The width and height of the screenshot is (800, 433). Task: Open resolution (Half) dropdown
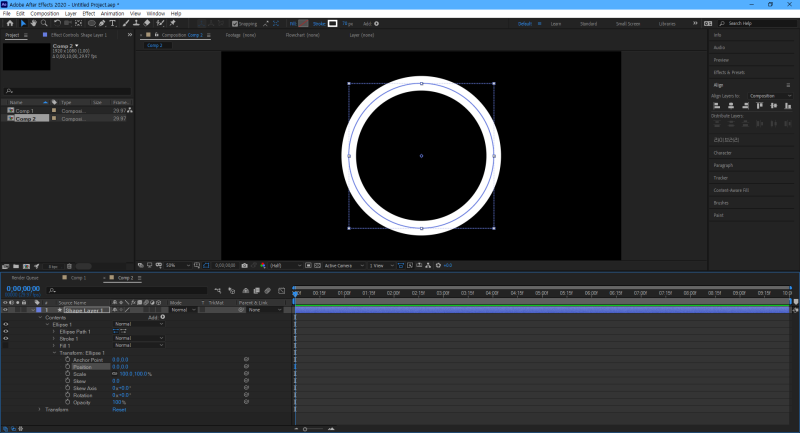coord(285,266)
